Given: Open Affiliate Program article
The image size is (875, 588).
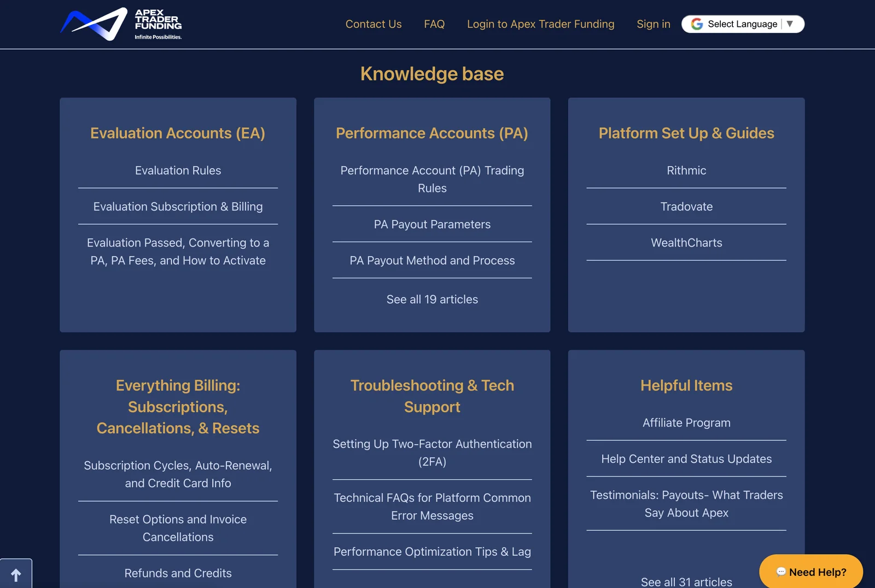Looking at the screenshot, I should (686, 423).
